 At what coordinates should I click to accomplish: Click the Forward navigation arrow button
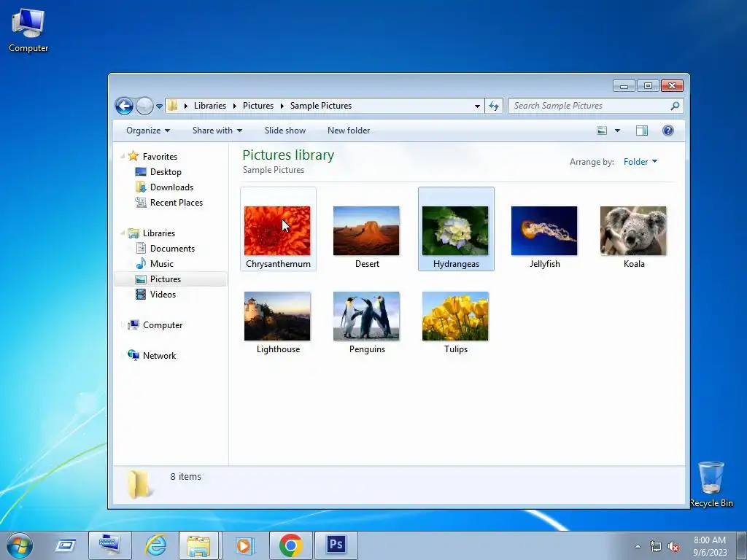click(144, 106)
